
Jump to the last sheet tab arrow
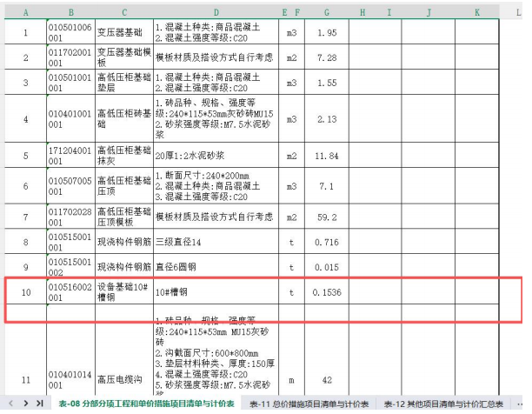pyautogui.click(x=40, y=404)
